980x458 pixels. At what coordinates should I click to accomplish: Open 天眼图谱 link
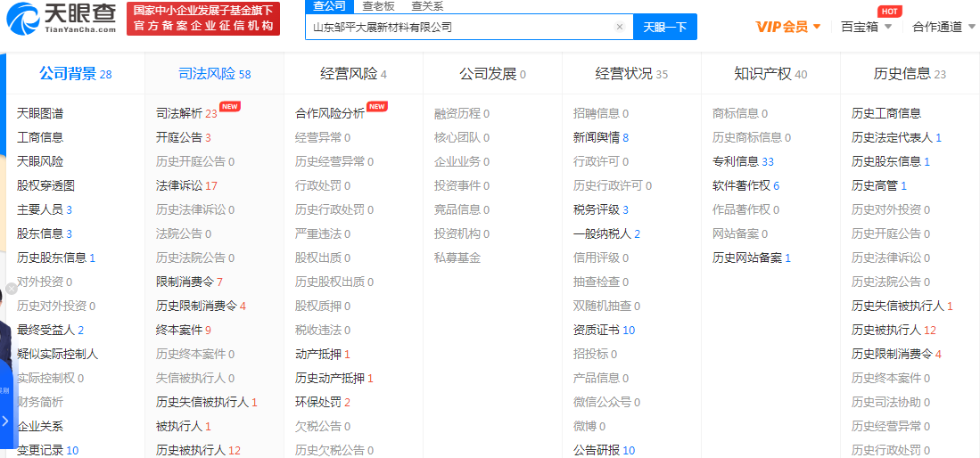(x=40, y=114)
